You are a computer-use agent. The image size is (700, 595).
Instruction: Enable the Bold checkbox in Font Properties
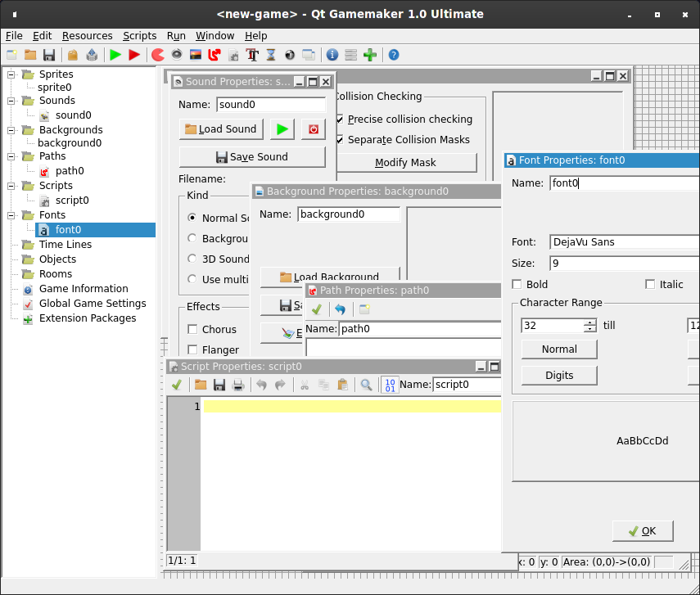coord(517,284)
